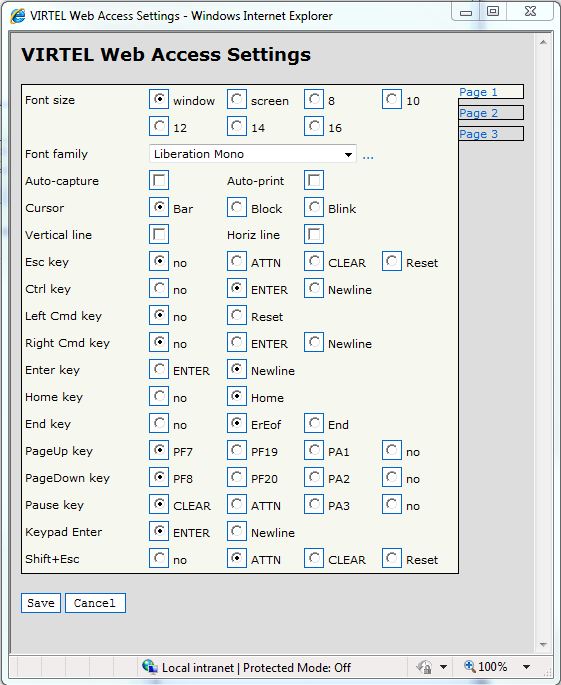
Task: Set Enter key to ENTER
Action: click(x=159, y=370)
